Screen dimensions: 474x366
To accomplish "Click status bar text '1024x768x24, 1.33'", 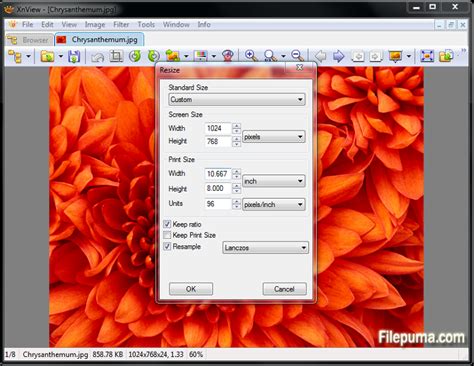I will 156,354.
